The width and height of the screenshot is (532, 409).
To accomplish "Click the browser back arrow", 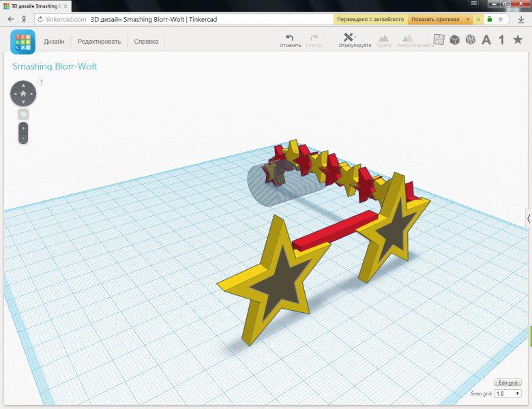I will click(x=10, y=19).
